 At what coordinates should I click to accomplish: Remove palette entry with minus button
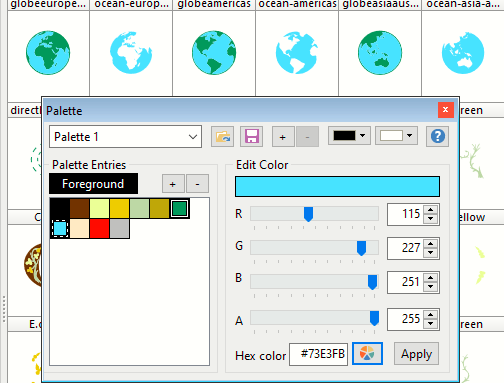click(197, 184)
